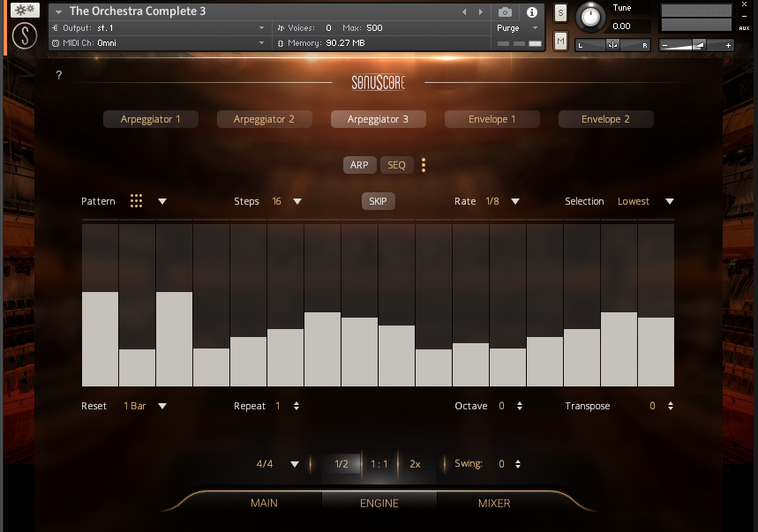Go to next instrument preset arrow
The image size is (758, 532).
(x=481, y=12)
